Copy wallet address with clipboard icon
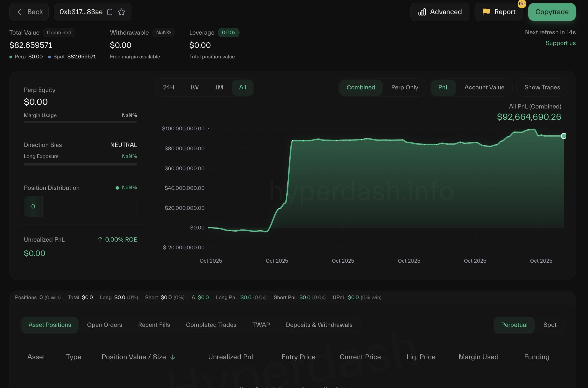The width and height of the screenshot is (588, 388). point(110,12)
